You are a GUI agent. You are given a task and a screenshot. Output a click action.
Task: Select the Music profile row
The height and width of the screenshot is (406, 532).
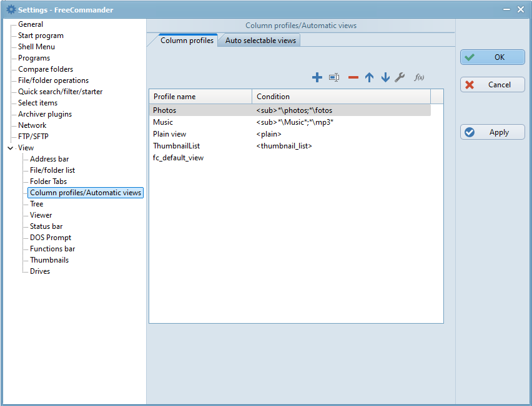pos(290,122)
